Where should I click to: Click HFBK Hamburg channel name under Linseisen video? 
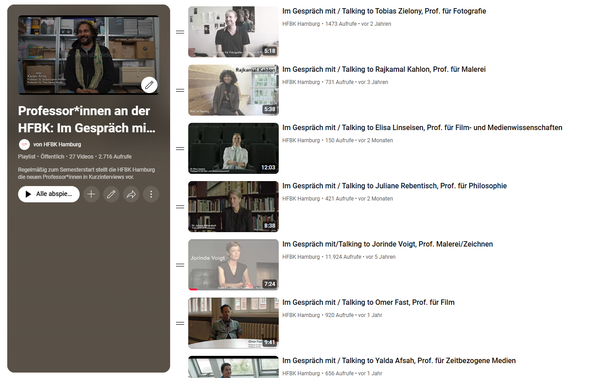(x=301, y=140)
